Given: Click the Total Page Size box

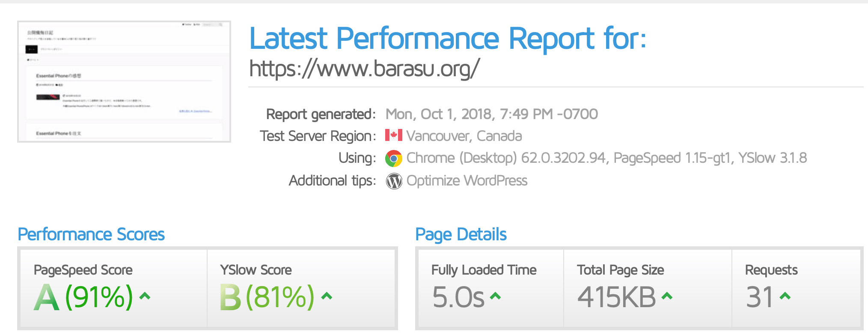Looking at the screenshot, I should click(x=648, y=288).
